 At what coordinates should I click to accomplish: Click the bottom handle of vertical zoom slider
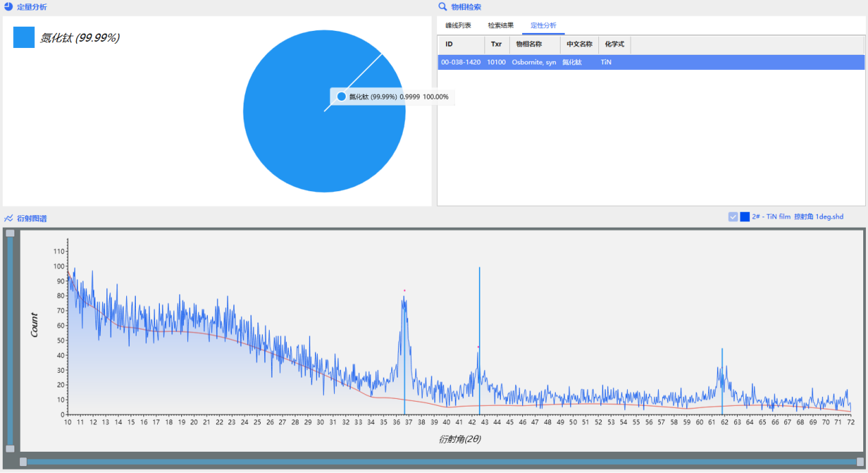[10, 448]
